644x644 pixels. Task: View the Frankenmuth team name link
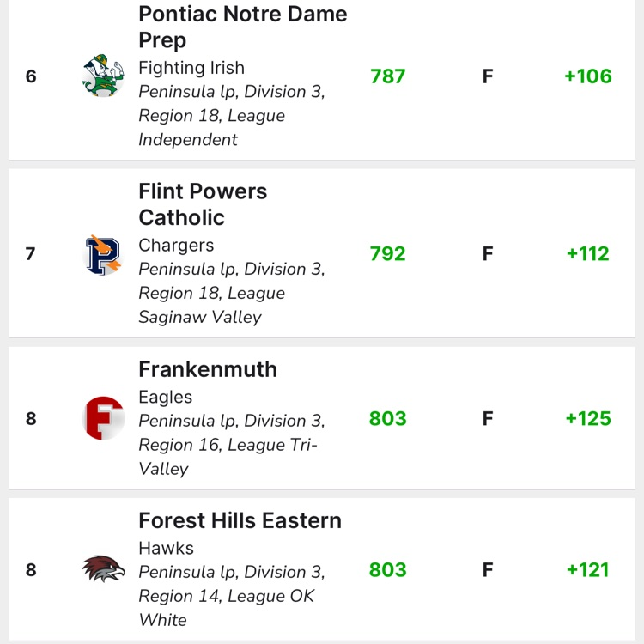[208, 369]
